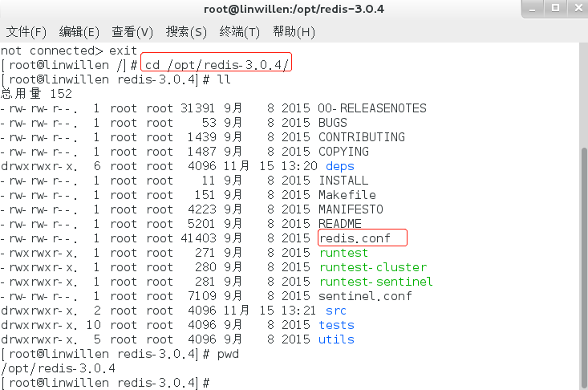Minimize the terminal window

533,8
